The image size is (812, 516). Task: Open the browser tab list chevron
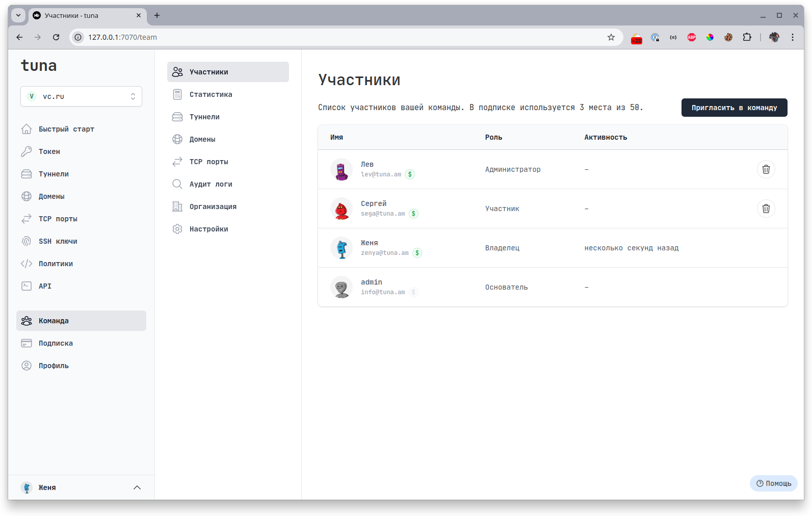click(18, 15)
